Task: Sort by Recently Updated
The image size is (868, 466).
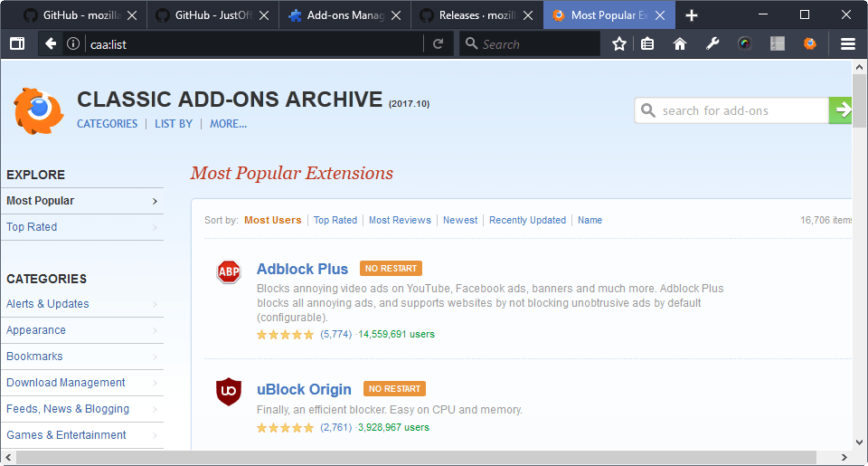Action: pyautogui.click(x=527, y=220)
